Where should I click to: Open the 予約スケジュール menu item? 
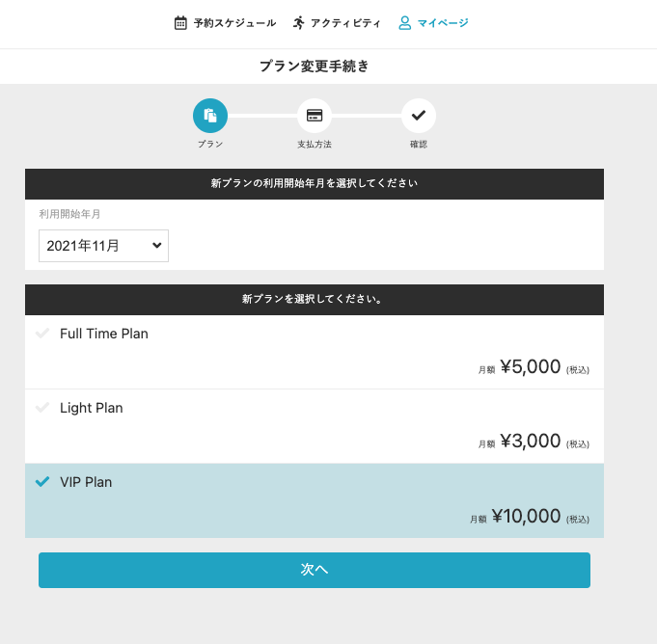coord(234,22)
